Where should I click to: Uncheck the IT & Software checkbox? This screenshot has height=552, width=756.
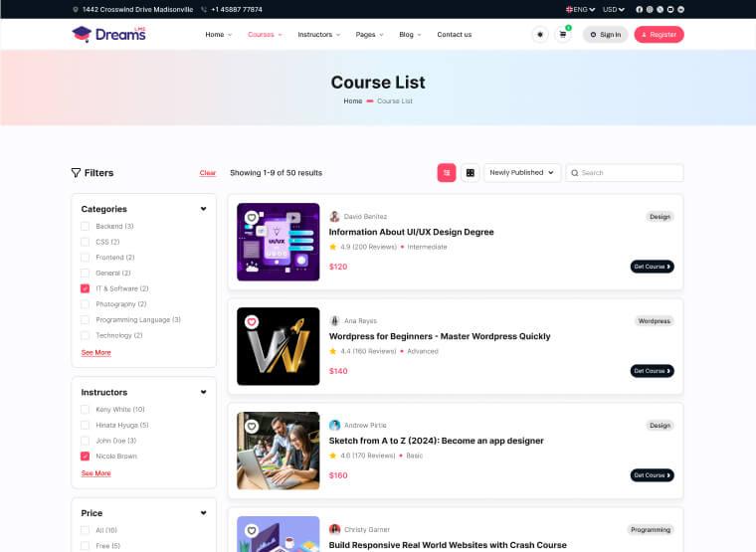85,288
